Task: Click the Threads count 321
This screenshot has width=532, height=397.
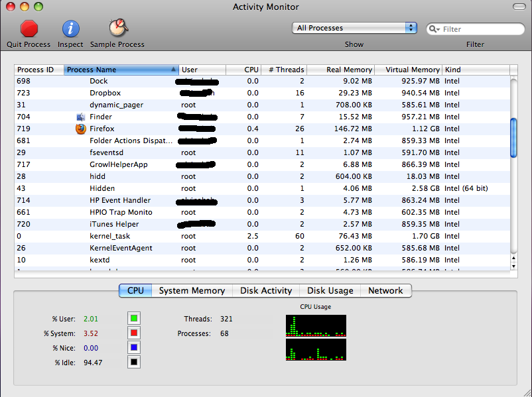Action: (226, 319)
